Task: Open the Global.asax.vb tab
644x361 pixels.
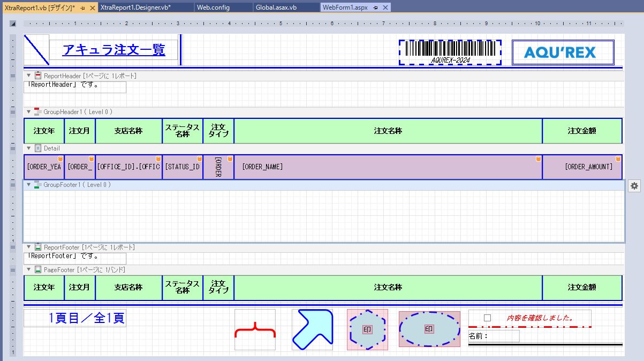Action: coord(276,7)
